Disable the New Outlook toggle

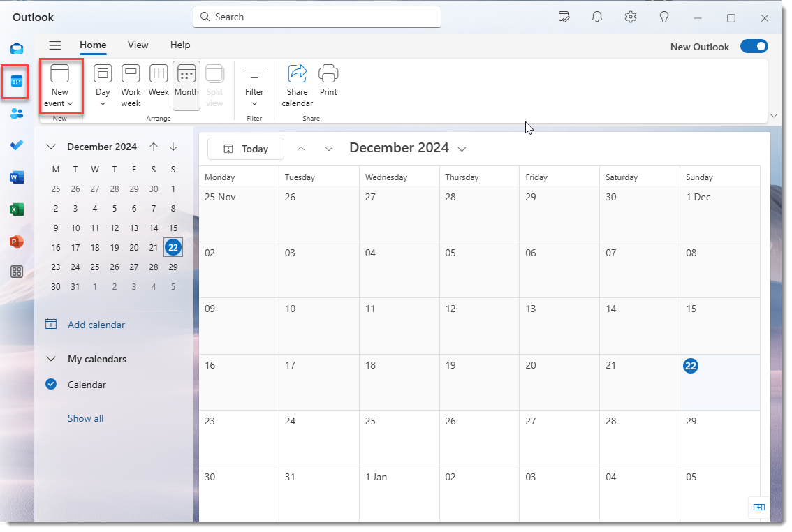754,46
